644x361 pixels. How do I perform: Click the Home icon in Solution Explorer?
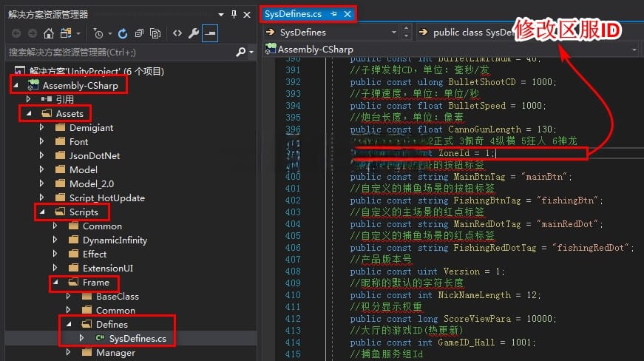pyautogui.click(x=49, y=33)
